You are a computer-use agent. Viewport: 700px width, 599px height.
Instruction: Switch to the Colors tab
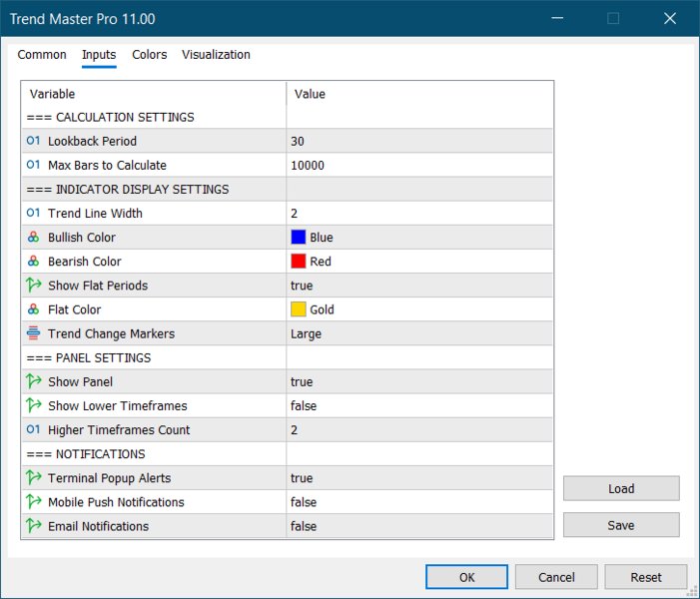(x=150, y=55)
